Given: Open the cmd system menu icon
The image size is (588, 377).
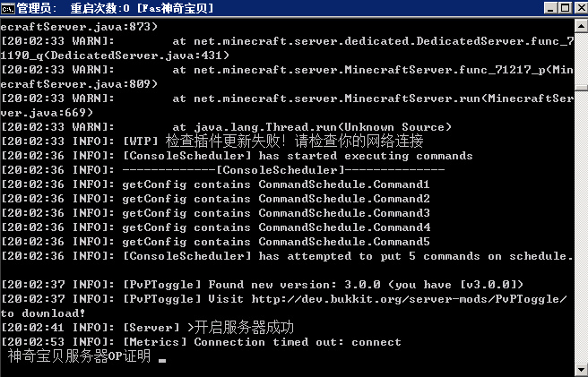Looking at the screenshot, I should click(x=7, y=8).
